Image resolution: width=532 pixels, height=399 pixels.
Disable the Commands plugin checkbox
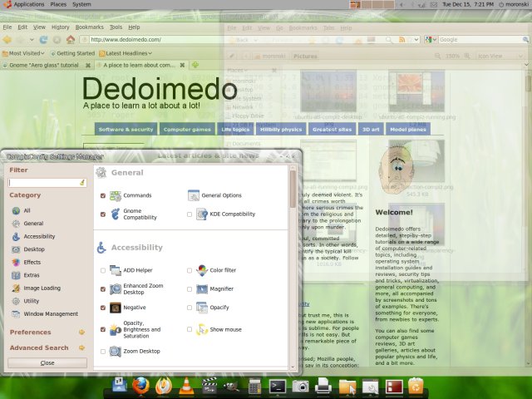103,196
